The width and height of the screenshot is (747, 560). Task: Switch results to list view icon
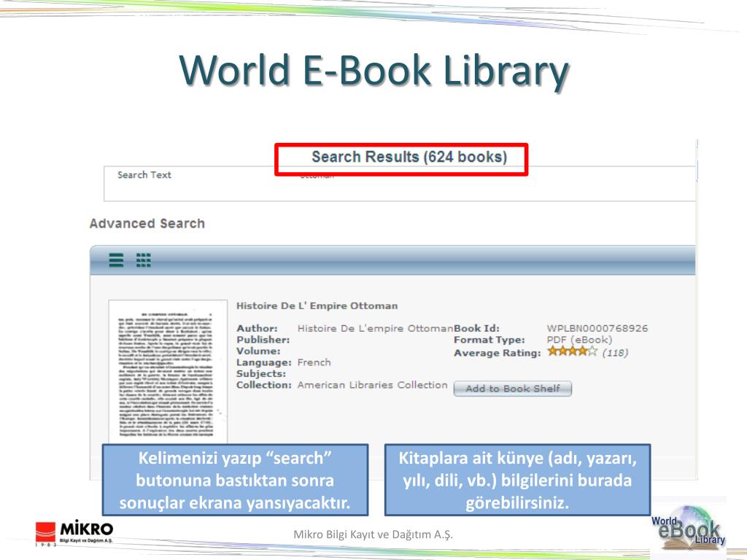116,260
